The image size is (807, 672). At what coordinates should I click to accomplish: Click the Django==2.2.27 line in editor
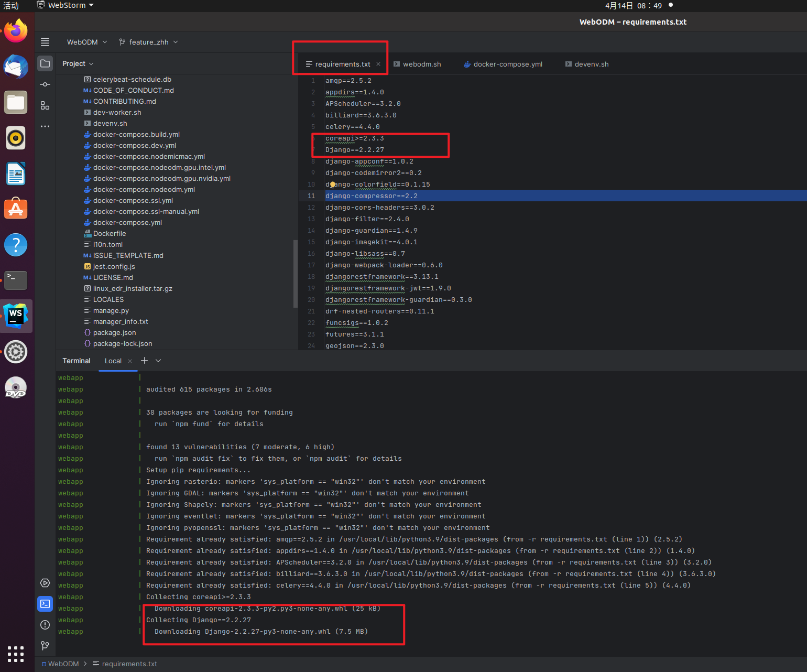(x=355, y=150)
